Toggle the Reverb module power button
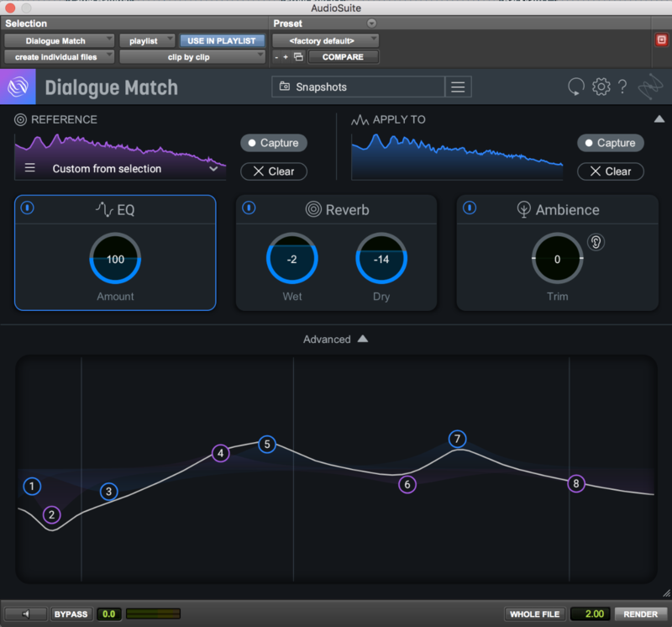The height and width of the screenshot is (627, 672). [249, 208]
